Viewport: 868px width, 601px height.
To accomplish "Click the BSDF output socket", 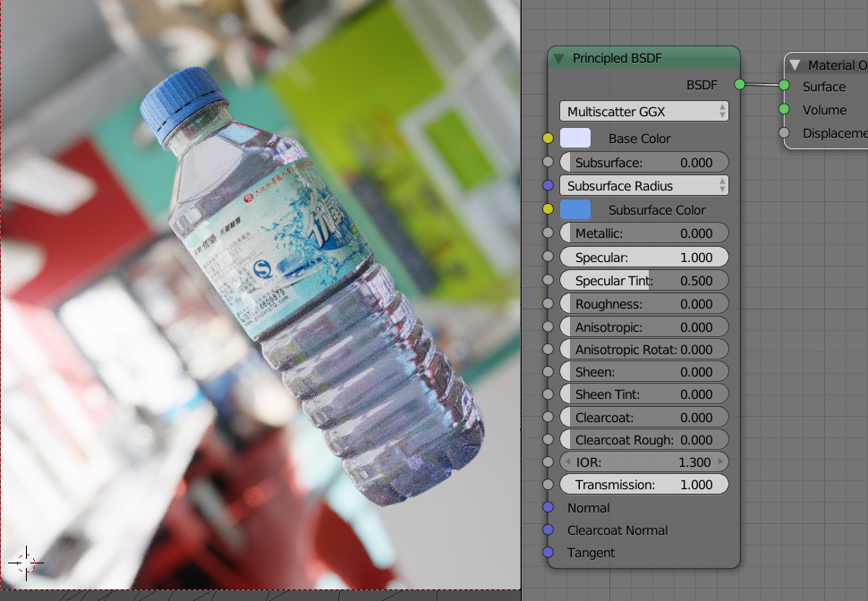I will coord(739,84).
